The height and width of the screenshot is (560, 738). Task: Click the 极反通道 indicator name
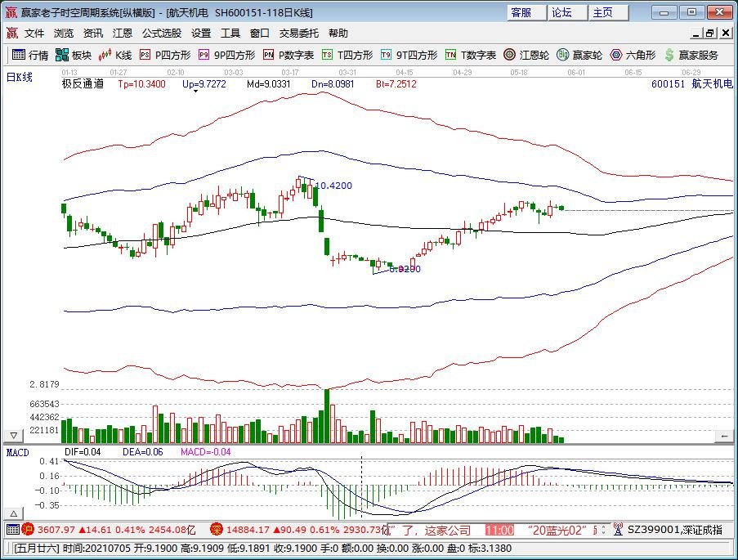(83, 84)
